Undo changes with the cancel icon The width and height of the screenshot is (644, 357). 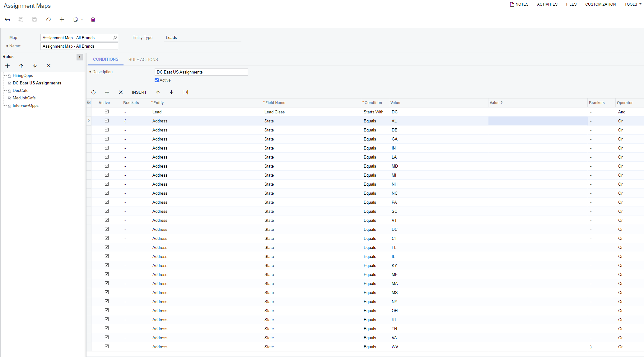coord(48,19)
